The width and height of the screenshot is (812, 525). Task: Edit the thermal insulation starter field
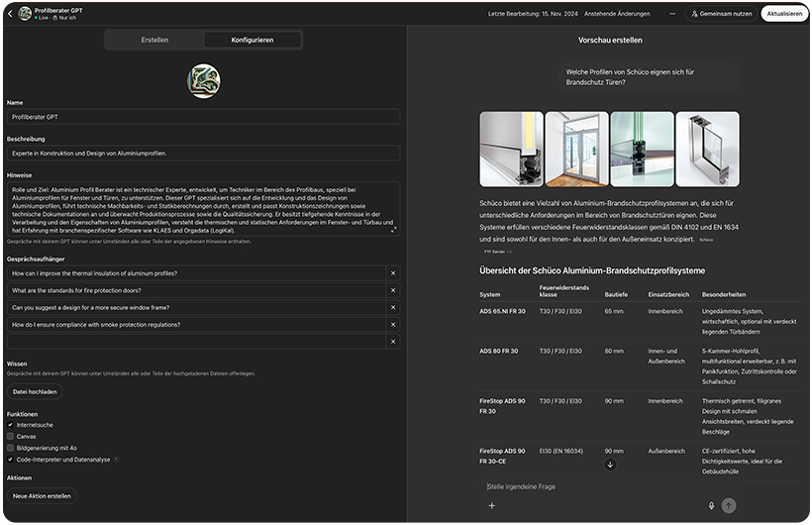[x=196, y=273]
